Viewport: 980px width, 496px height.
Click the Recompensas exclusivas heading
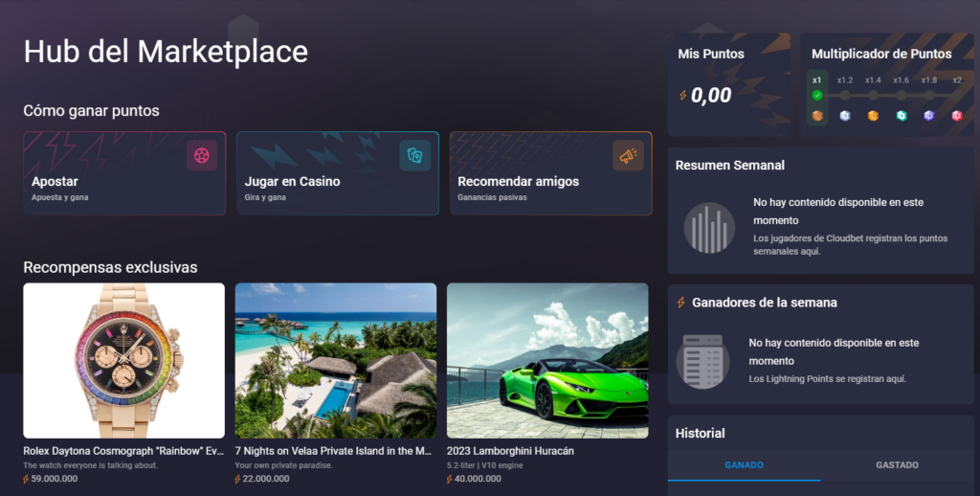(x=111, y=268)
